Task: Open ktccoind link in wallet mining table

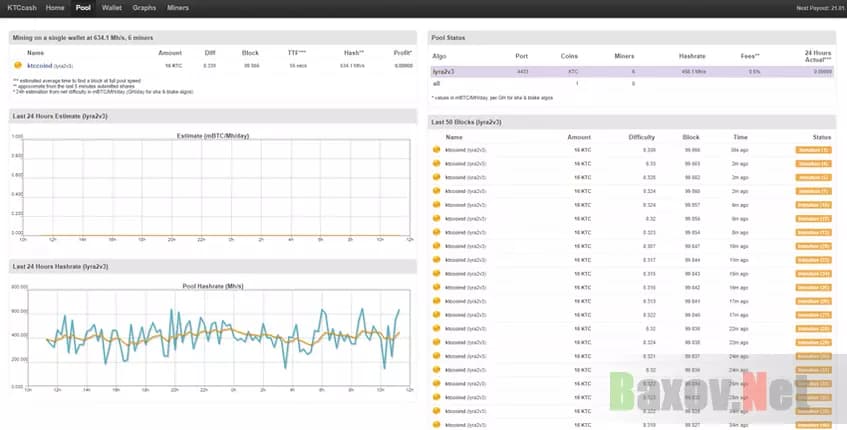Action: pos(39,65)
